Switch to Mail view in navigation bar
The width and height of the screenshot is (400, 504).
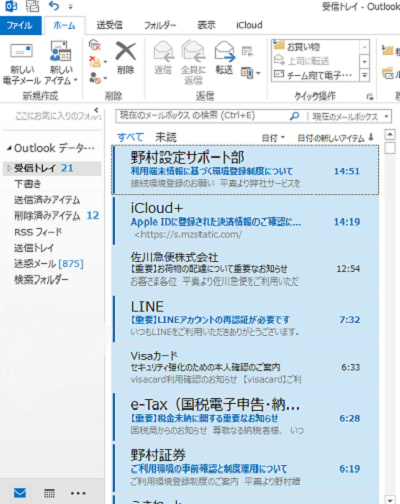point(20,493)
